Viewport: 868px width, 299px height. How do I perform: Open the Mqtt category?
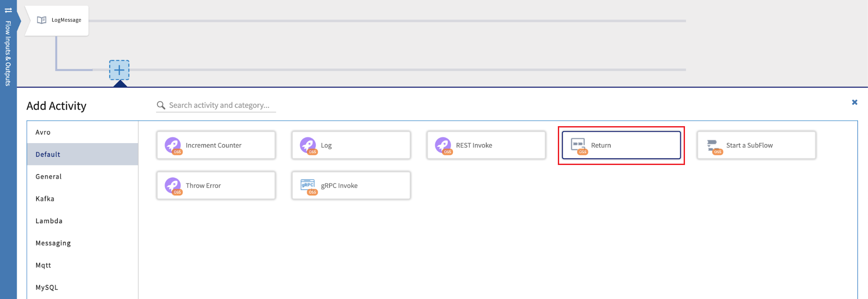pos(43,265)
